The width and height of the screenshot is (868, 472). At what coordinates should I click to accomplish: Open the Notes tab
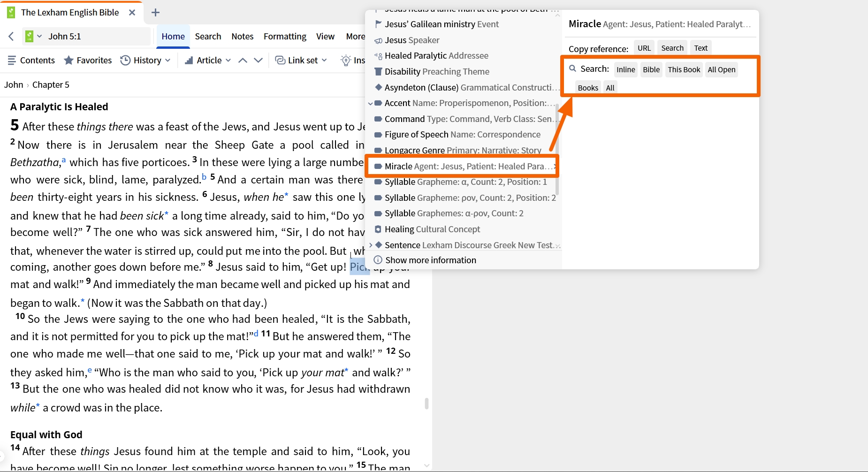pyautogui.click(x=242, y=36)
